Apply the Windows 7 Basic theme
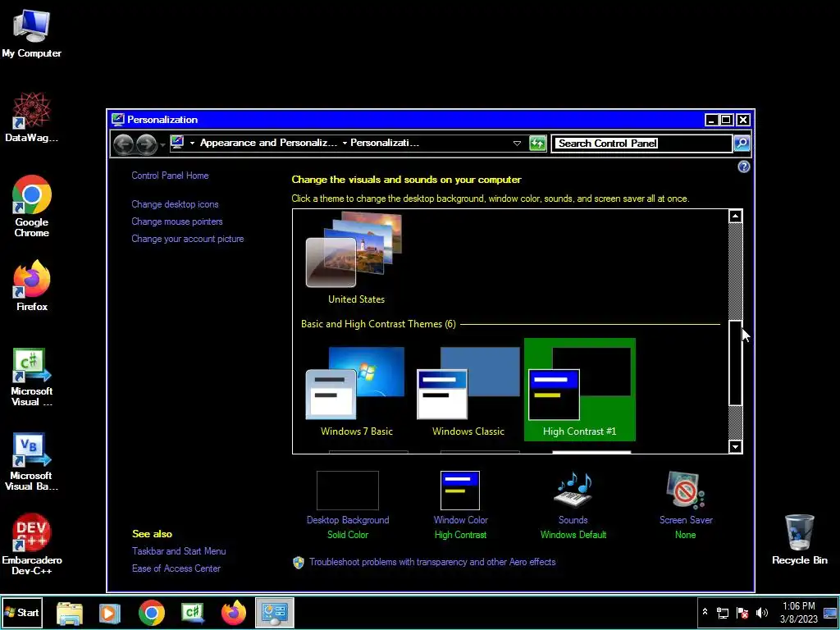This screenshot has height=630, width=840. point(356,390)
